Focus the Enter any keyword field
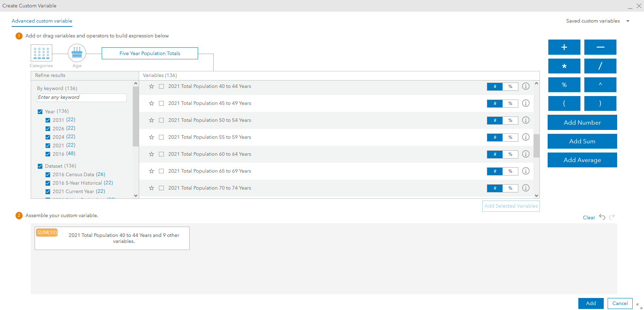The height and width of the screenshot is (310, 644). click(x=82, y=97)
